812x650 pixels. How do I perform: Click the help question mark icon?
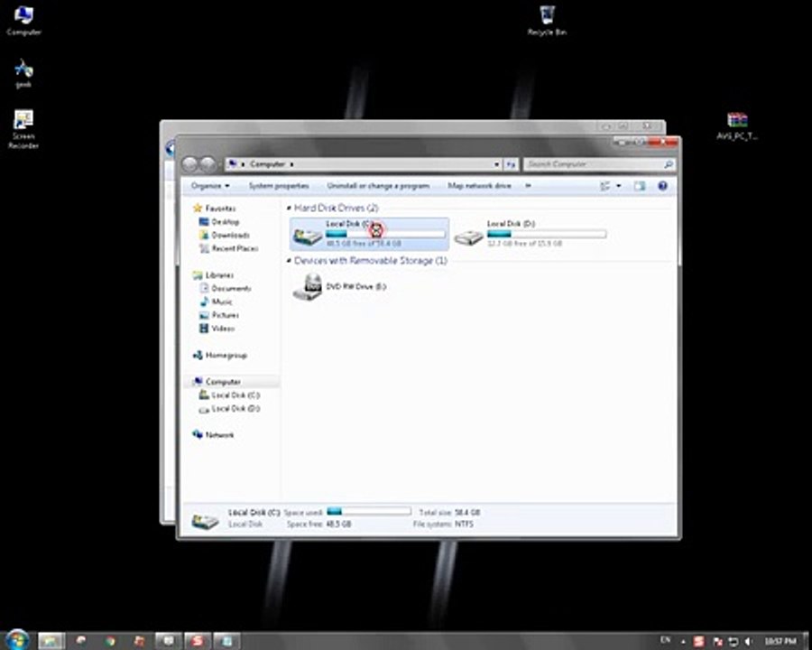(662, 186)
